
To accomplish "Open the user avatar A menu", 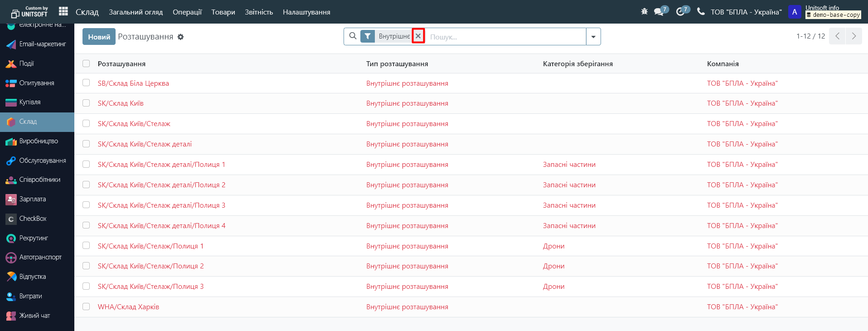I will (x=795, y=12).
